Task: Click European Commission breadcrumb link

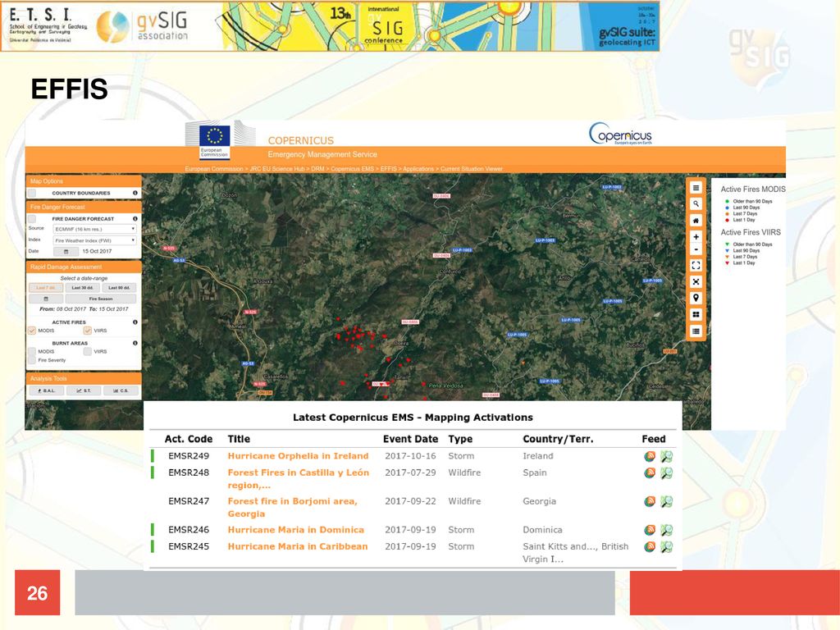Action: [x=214, y=169]
